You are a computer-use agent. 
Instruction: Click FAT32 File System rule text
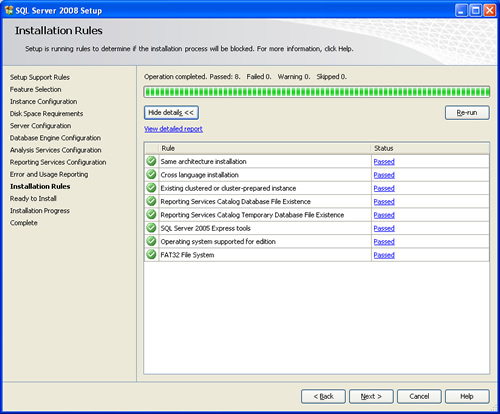[x=187, y=255]
